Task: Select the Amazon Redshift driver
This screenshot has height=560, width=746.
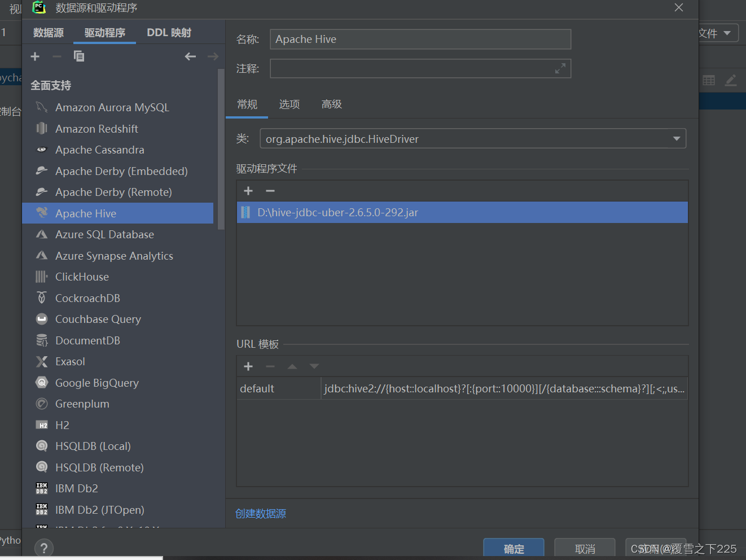Action: tap(117, 129)
